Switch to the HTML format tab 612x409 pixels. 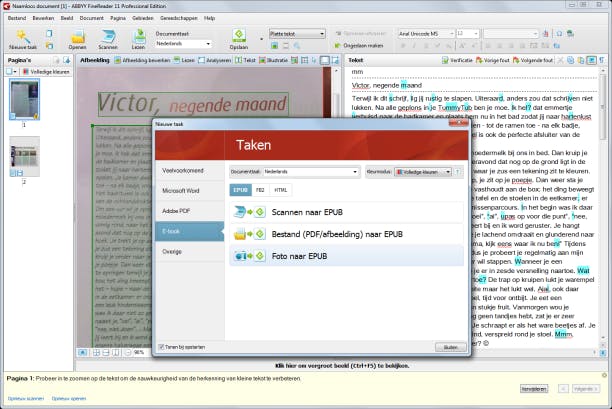(280, 190)
